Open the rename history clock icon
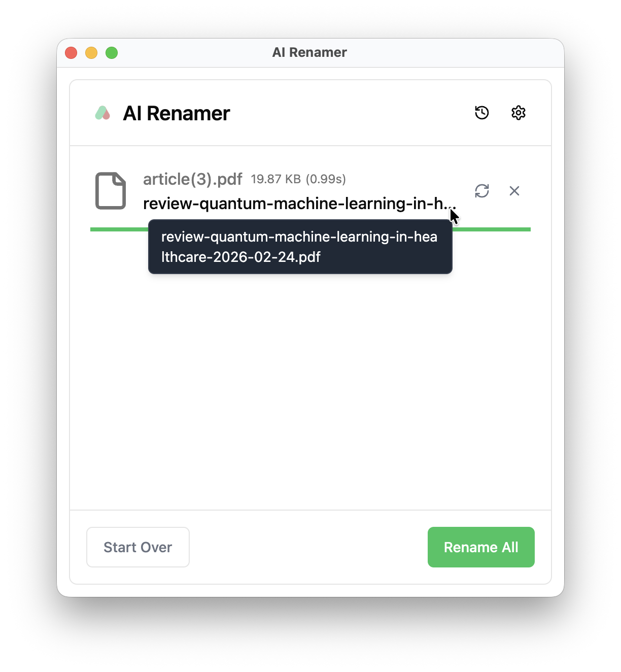 [x=481, y=113]
